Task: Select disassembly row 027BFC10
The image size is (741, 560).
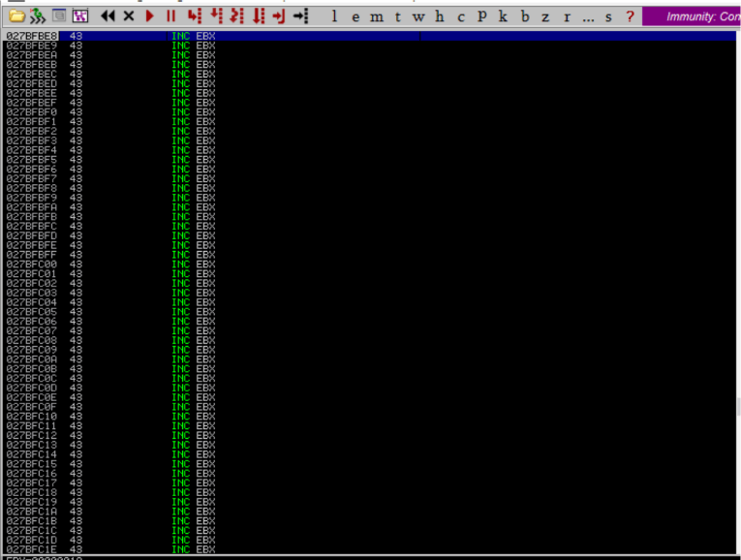Action: 370,417
